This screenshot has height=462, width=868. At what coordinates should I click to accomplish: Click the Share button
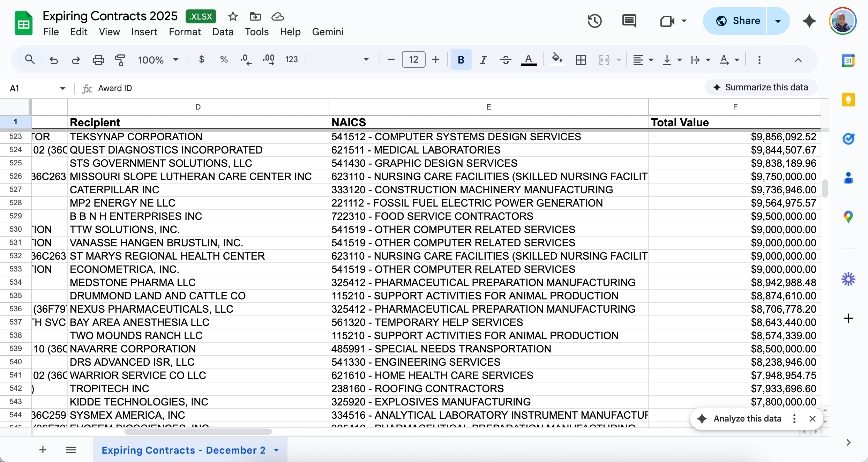[x=737, y=21]
